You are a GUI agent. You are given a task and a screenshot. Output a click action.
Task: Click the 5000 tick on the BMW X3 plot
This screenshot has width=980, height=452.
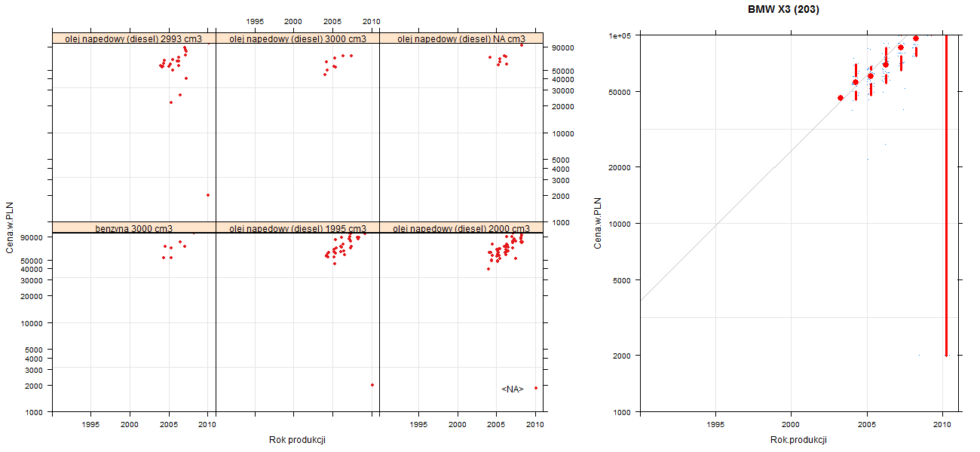point(623,279)
